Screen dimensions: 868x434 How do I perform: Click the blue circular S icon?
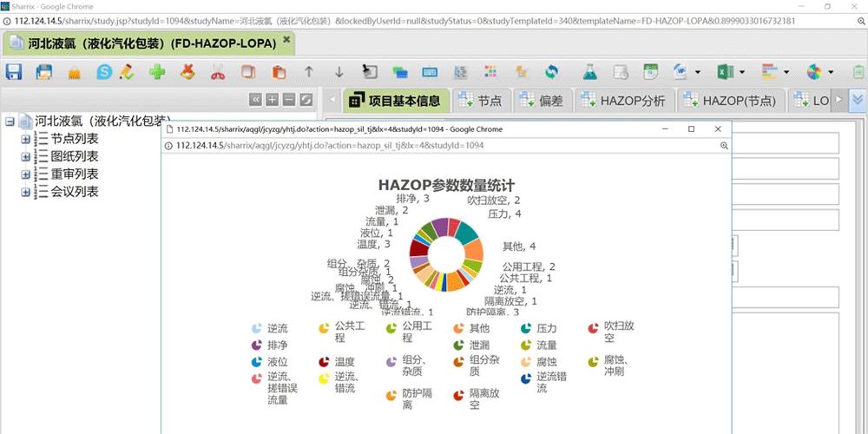click(104, 72)
